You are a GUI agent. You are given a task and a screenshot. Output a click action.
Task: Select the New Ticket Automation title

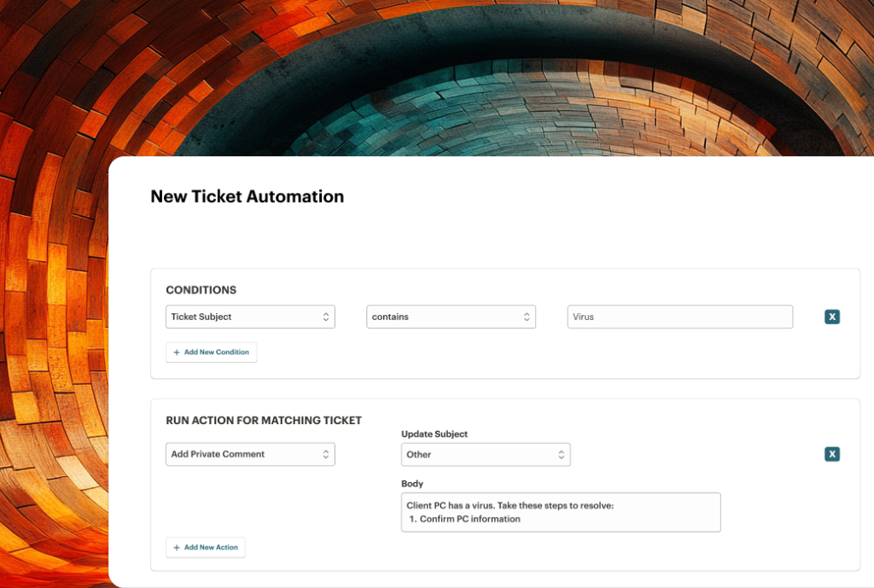point(247,196)
